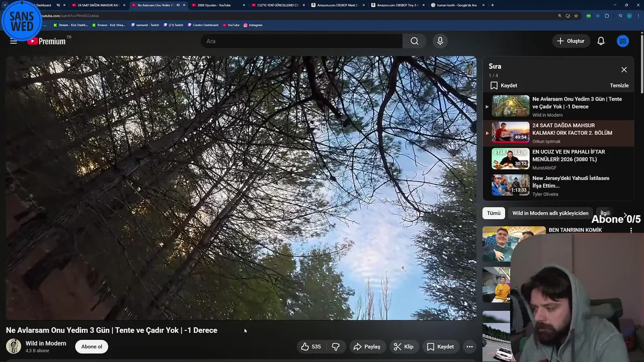Switch to the 24 SAAT DAĞDA MAHSUR browser tab
The image size is (644, 362).
coord(95,5)
